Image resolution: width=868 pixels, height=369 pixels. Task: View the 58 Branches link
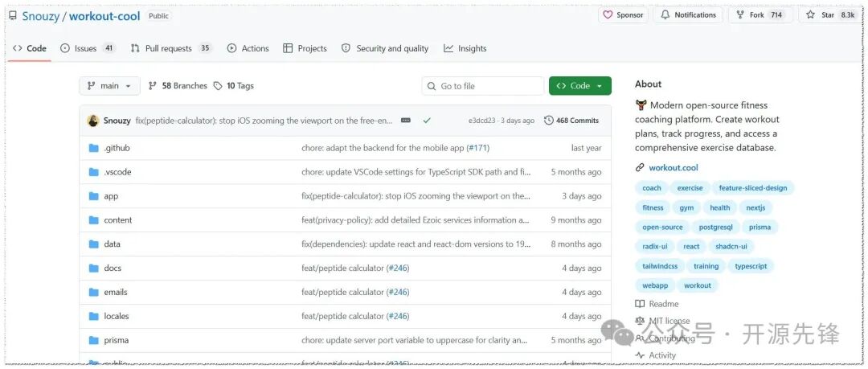click(178, 86)
